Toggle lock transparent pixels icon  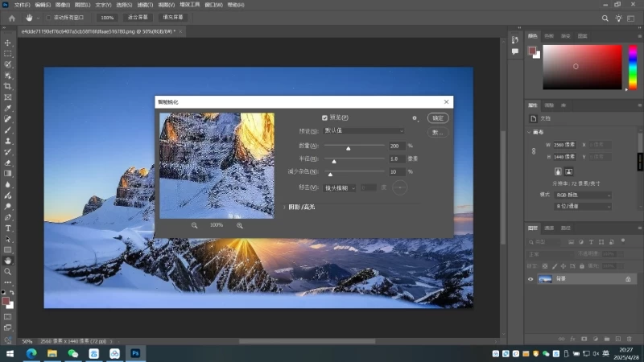pyautogui.click(x=545, y=266)
